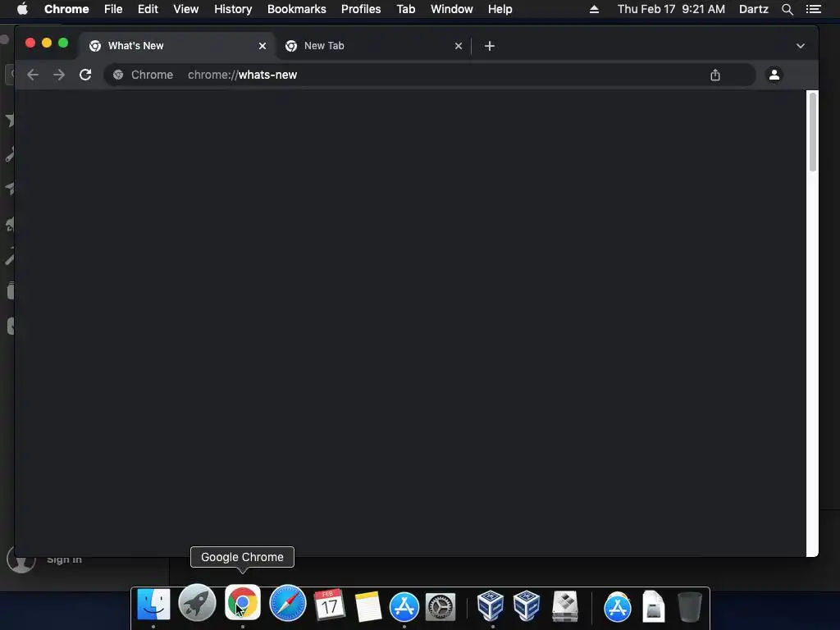Click Google Chrome icon in Dock
This screenshot has width=840, height=630.
(x=243, y=602)
